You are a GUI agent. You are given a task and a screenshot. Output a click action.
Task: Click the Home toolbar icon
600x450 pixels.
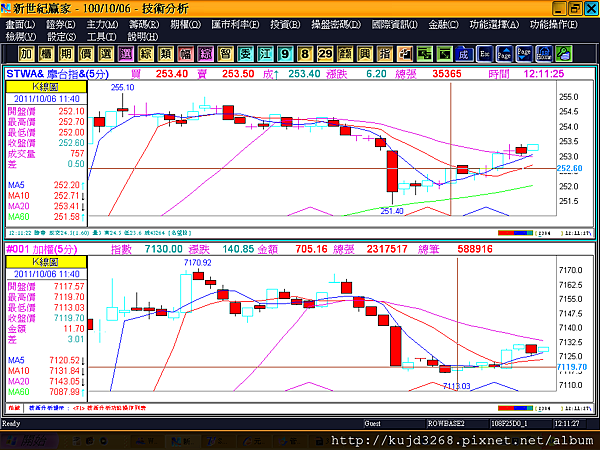(544, 54)
